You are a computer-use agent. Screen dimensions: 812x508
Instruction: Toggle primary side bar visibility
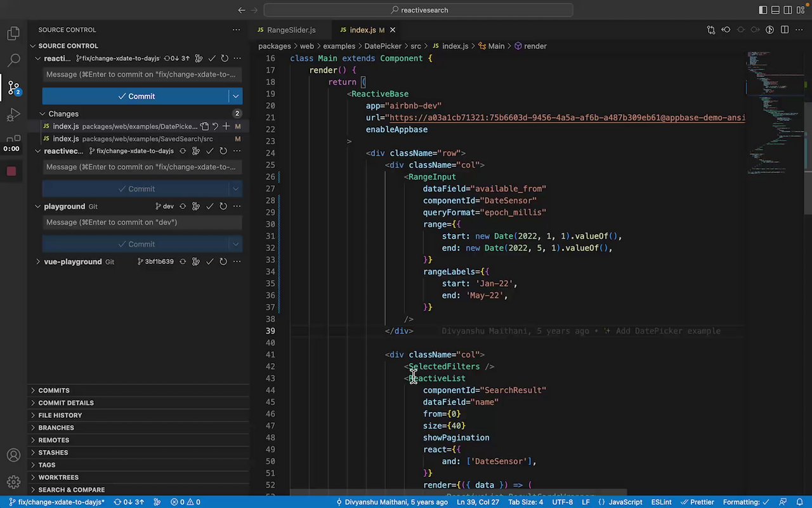[x=763, y=10]
